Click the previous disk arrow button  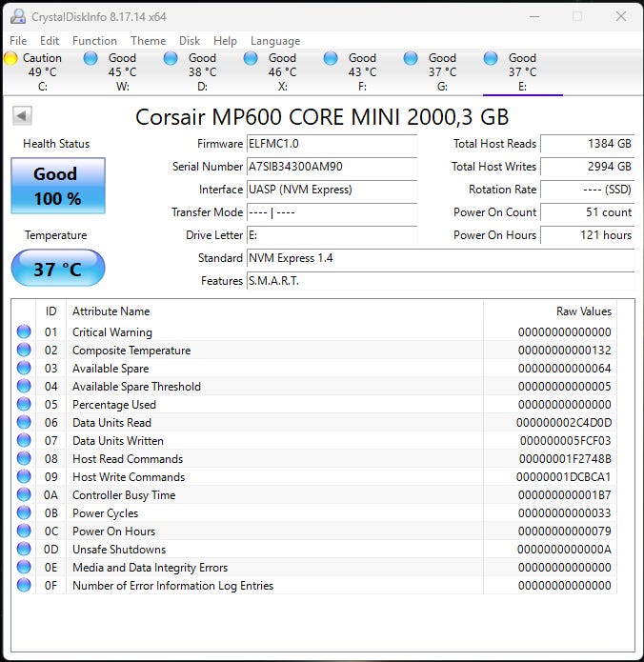pyautogui.click(x=22, y=115)
